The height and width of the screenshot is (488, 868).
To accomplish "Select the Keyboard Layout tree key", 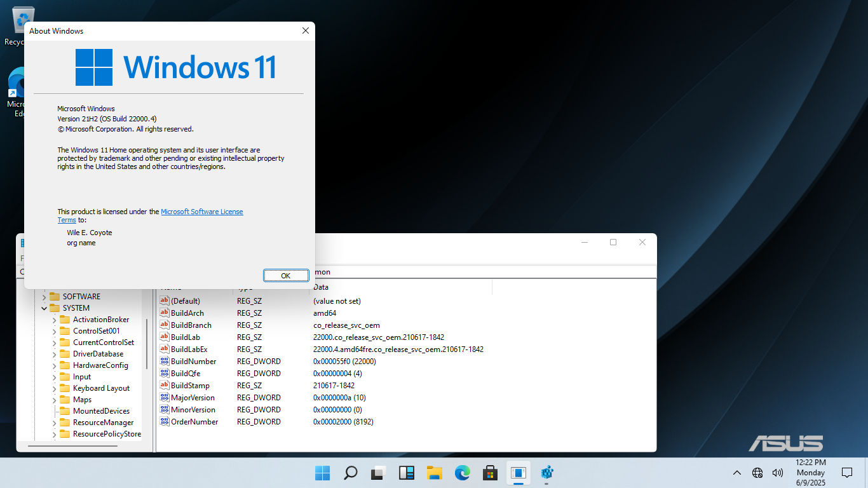I will click(101, 388).
